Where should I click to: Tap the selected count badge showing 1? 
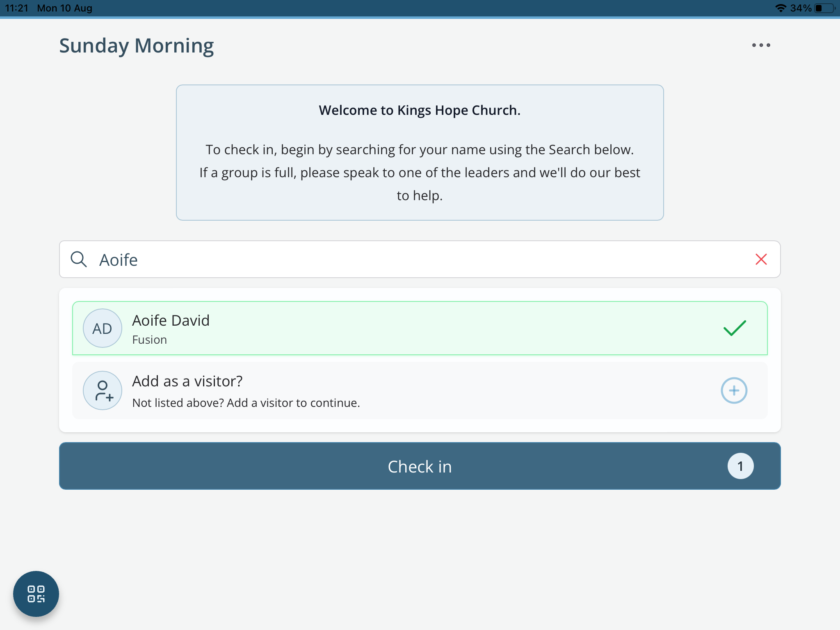[740, 466]
